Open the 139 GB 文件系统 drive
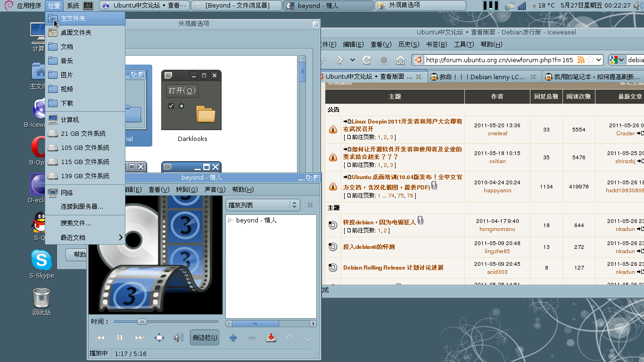 point(85,176)
